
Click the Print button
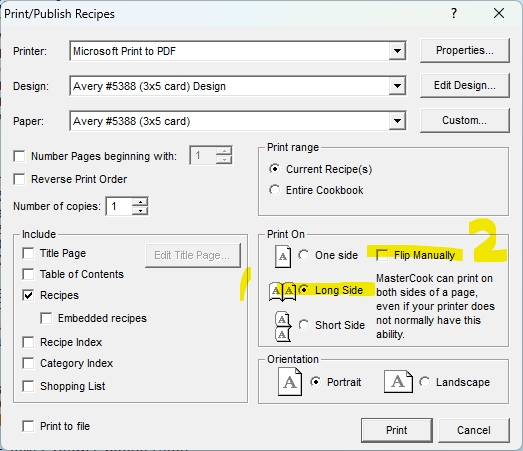397,430
